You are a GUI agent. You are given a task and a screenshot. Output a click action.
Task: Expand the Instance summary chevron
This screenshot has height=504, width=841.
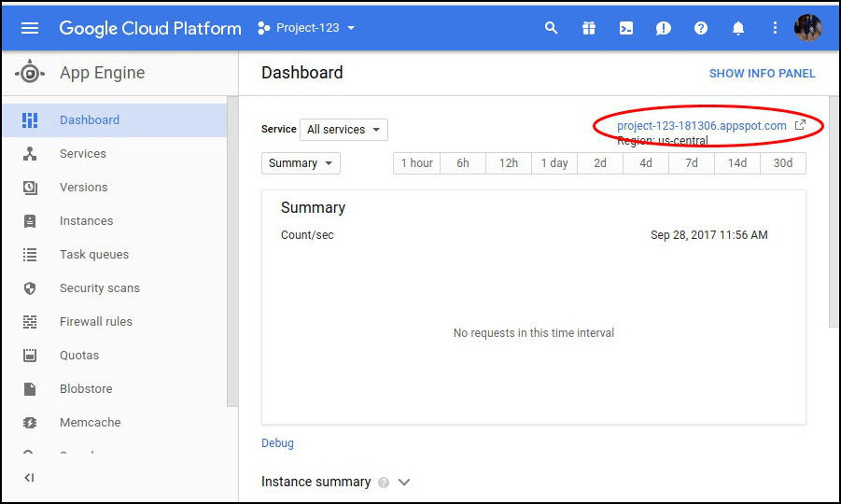pyautogui.click(x=404, y=483)
